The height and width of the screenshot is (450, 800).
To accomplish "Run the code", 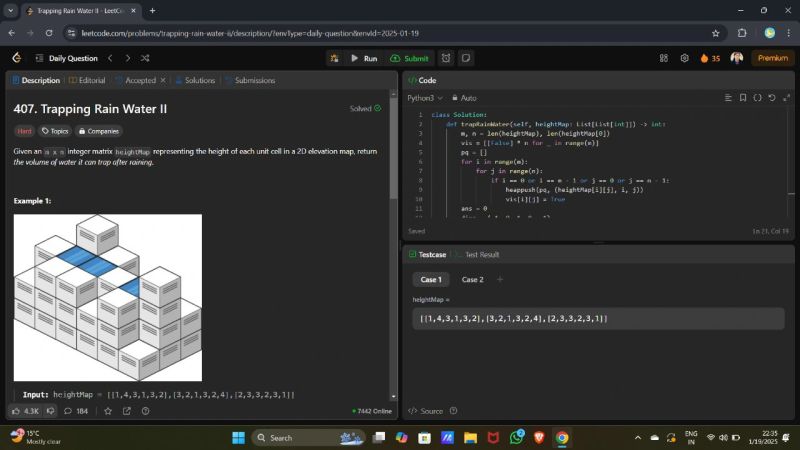I will (x=364, y=58).
